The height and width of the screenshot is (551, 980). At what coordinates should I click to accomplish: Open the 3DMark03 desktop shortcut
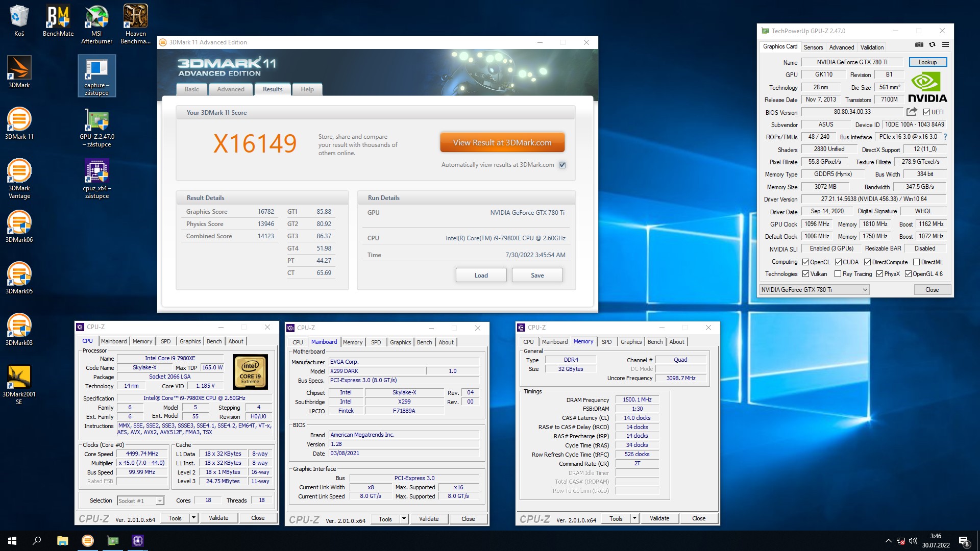pyautogui.click(x=19, y=330)
